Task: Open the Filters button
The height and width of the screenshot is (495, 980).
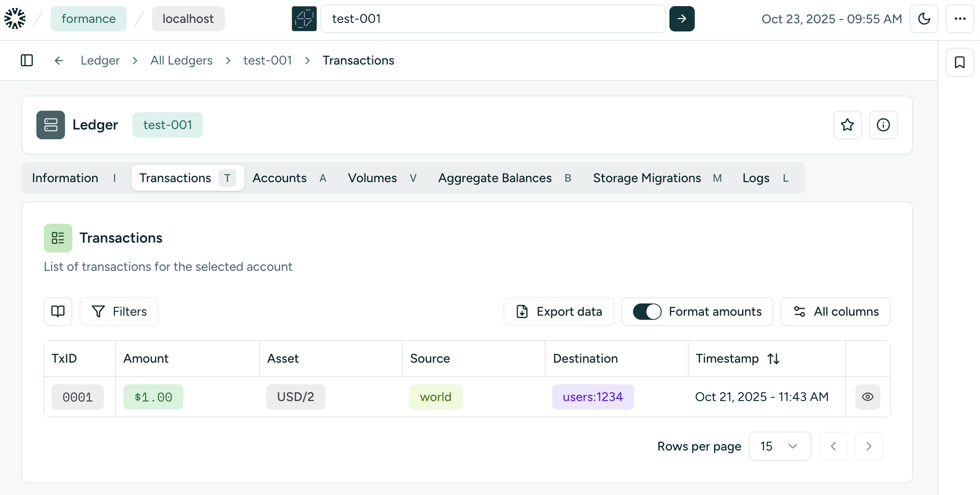Action: tap(119, 312)
